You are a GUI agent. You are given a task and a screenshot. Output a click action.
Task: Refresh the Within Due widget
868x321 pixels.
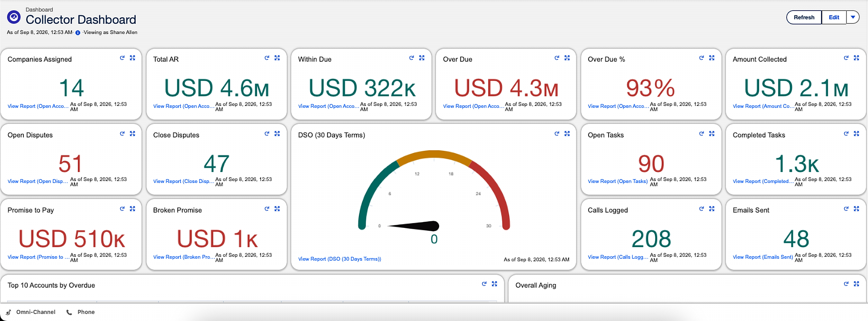pos(411,58)
